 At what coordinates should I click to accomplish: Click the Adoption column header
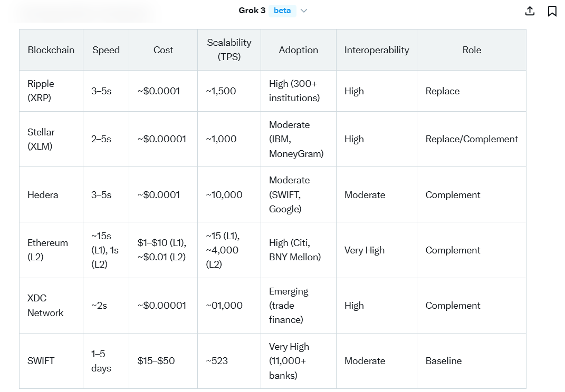click(x=299, y=50)
